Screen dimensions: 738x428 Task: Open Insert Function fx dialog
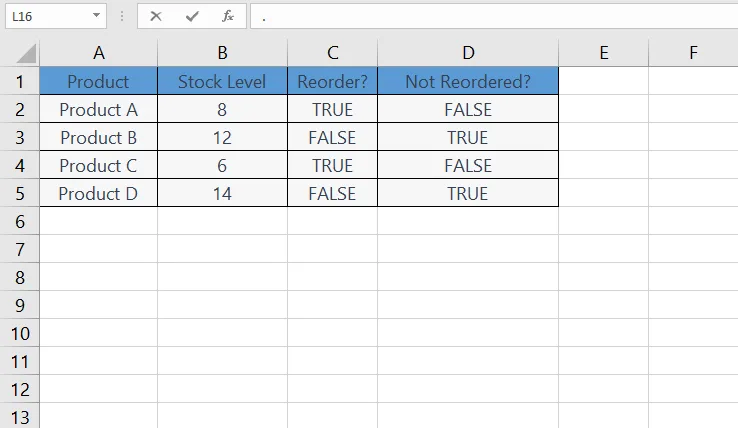pyautogui.click(x=228, y=16)
